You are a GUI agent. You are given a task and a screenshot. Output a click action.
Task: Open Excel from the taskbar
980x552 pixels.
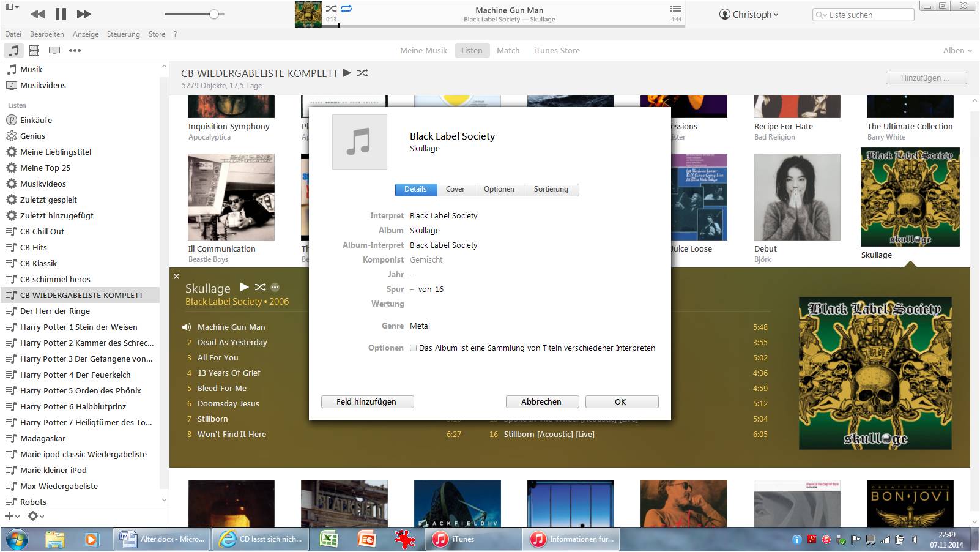(329, 539)
